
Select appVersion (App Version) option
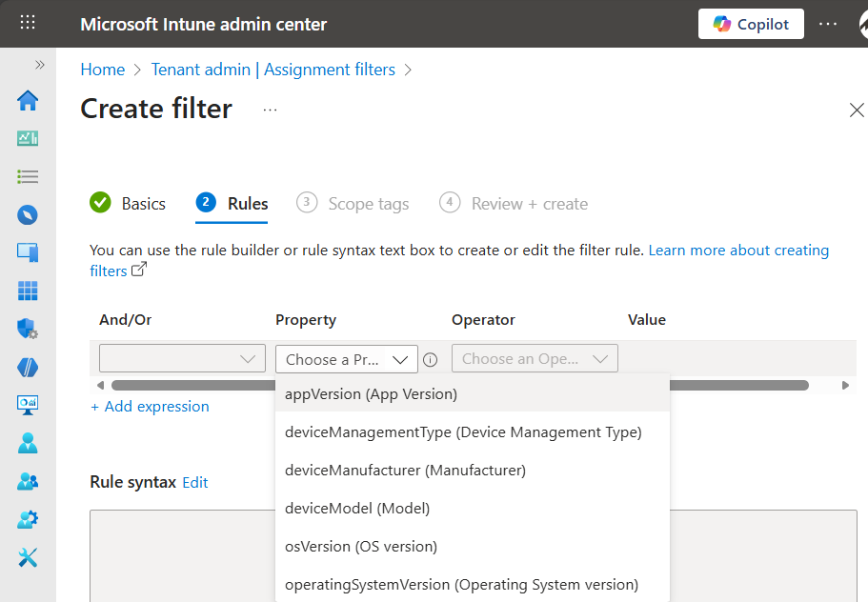pyautogui.click(x=371, y=393)
